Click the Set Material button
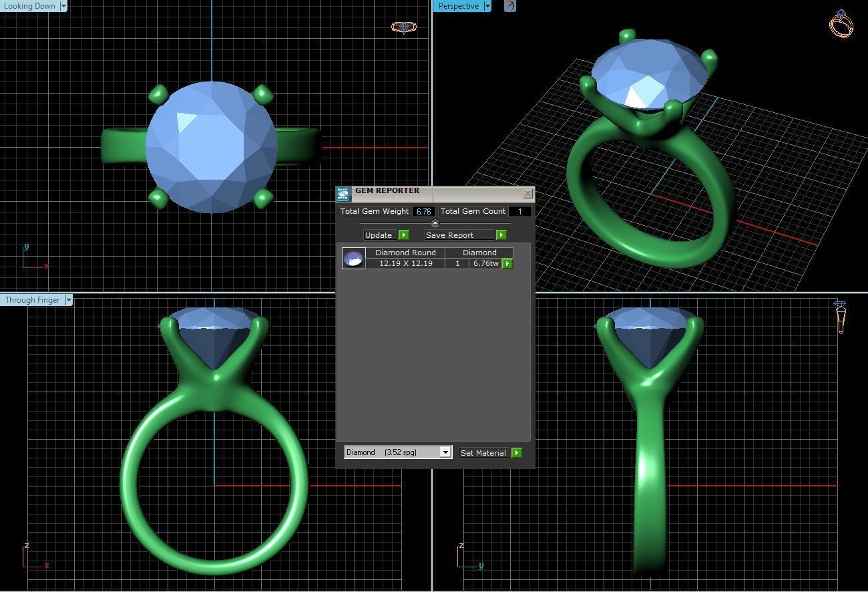The image size is (868, 592). [x=483, y=453]
